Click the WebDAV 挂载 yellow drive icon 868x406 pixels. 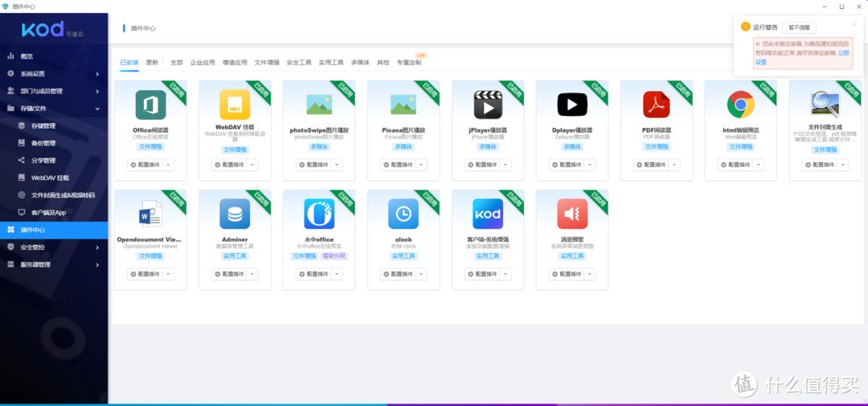[235, 105]
